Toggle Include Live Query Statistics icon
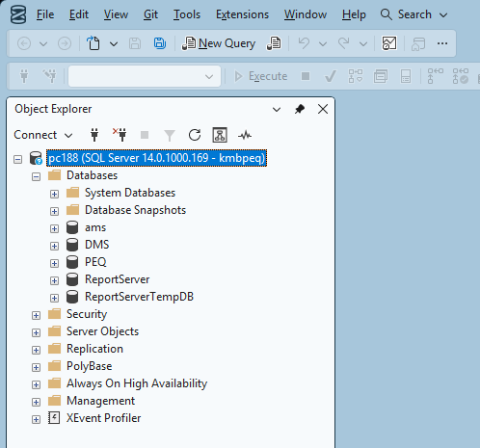Image resolution: width=480 pixels, height=448 pixels. point(460,76)
